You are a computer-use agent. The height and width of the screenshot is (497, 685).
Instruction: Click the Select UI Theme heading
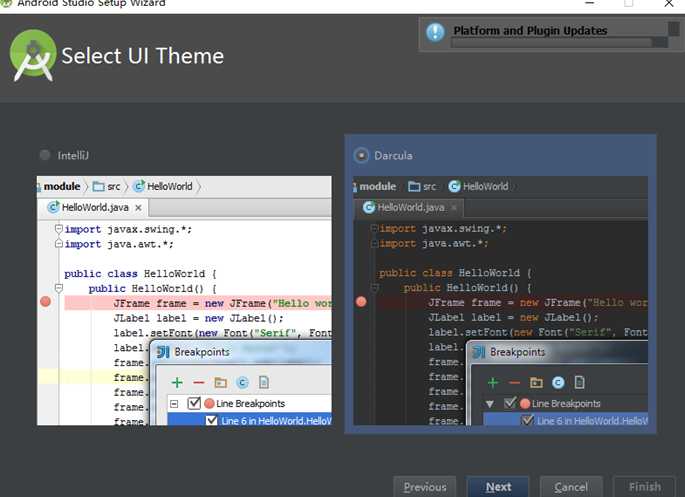coord(142,56)
